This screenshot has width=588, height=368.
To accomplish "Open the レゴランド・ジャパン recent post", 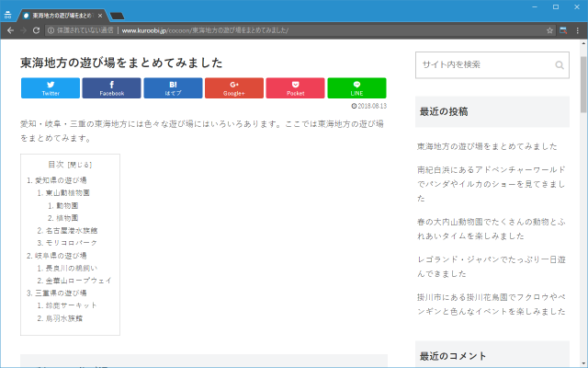I will 491,261.
